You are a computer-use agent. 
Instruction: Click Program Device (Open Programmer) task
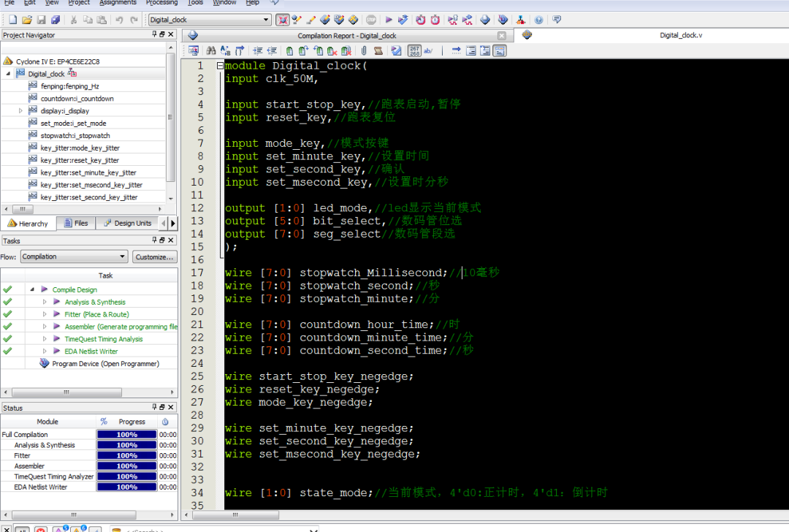tap(105, 363)
